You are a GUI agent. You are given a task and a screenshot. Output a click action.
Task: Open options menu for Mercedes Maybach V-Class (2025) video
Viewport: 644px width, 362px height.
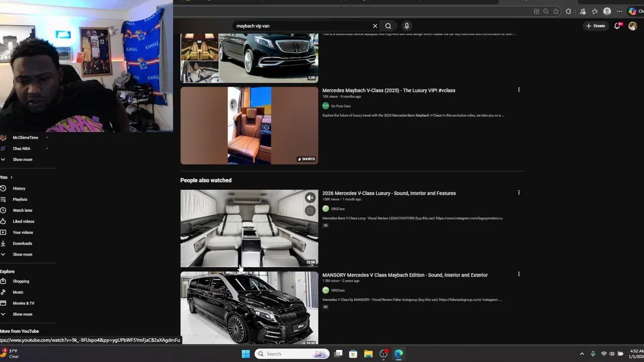coord(519,90)
